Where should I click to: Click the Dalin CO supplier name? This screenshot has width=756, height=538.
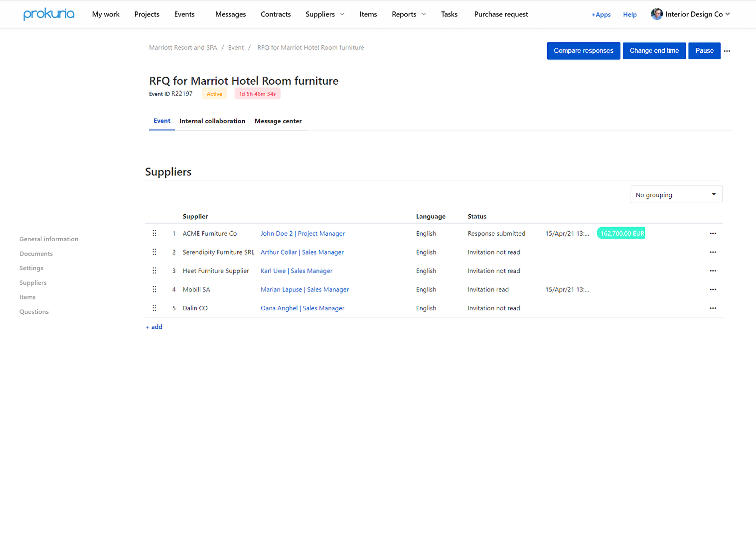pos(195,308)
